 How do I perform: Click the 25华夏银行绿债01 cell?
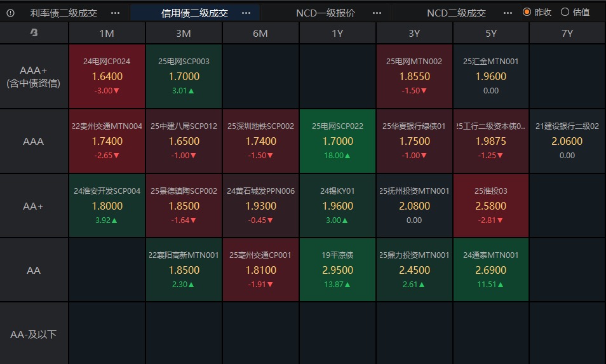click(x=414, y=141)
